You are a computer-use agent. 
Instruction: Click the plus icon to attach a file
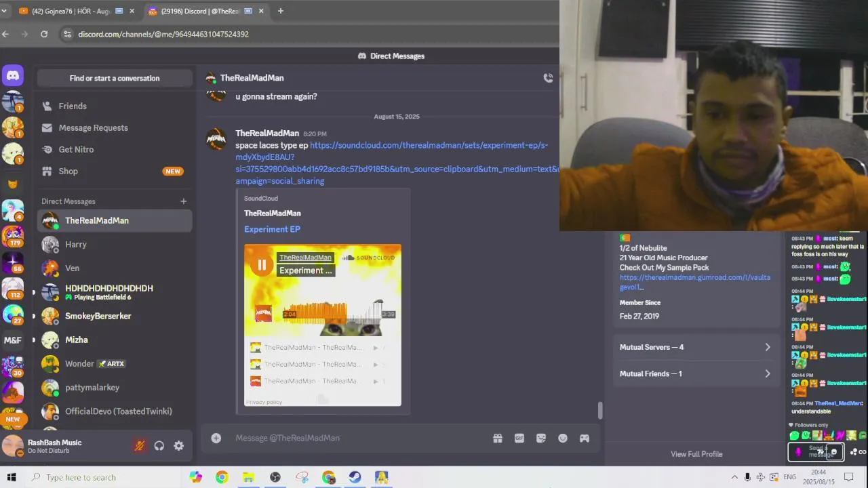coord(216,438)
